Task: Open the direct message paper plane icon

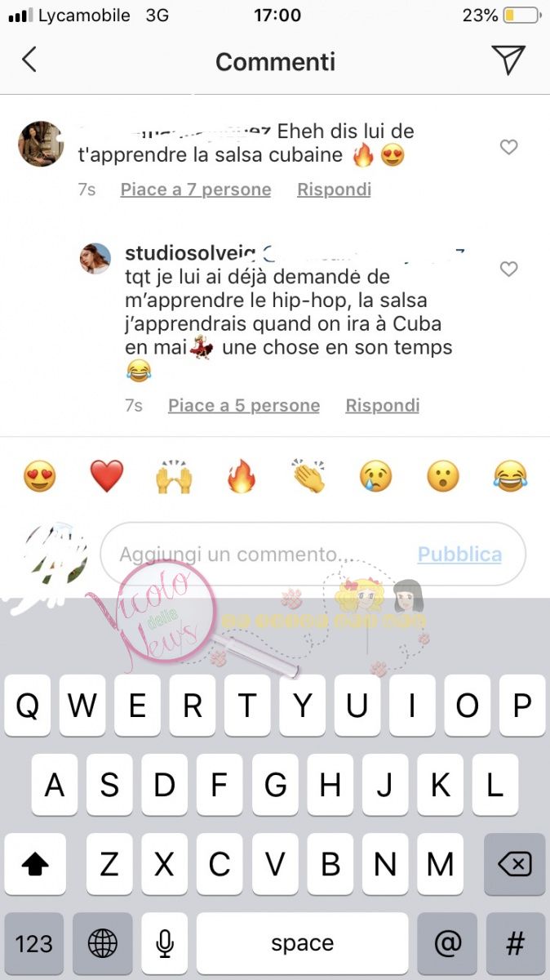Action: pyautogui.click(x=508, y=60)
